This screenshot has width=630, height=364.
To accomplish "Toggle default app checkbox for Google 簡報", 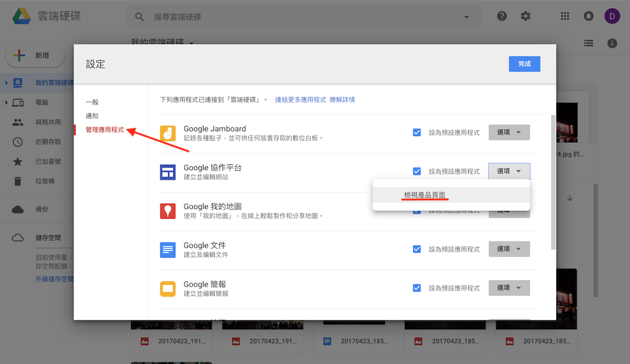I will (x=416, y=288).
